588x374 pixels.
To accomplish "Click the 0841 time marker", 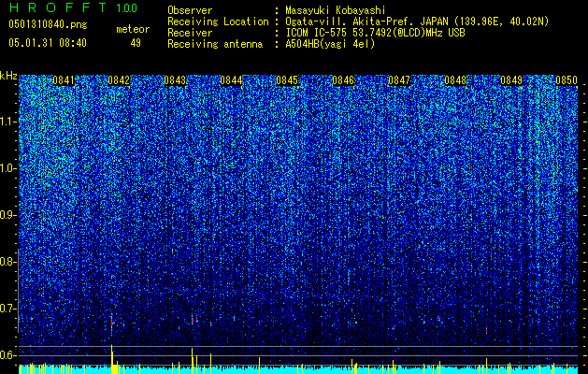I will [x=64, y=80].
